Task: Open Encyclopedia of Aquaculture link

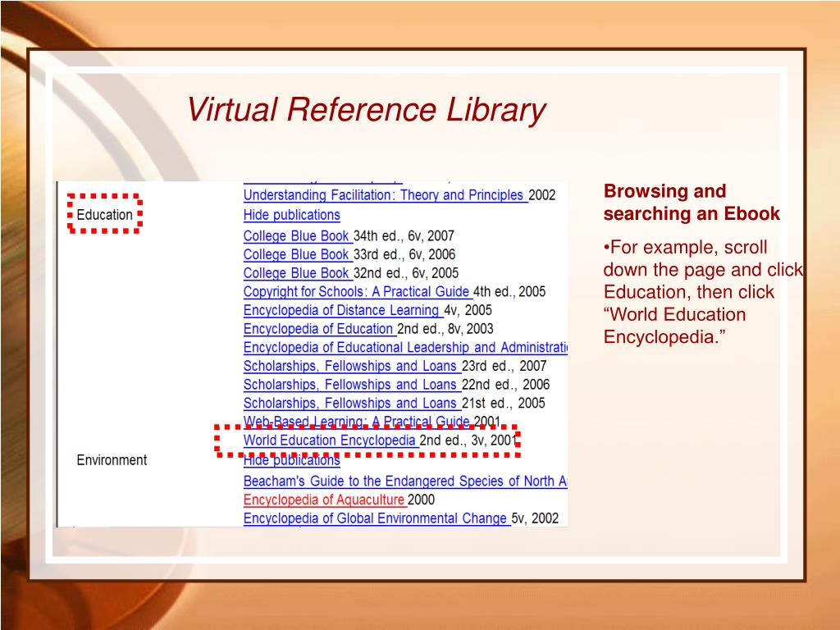Action: (323, 500)
